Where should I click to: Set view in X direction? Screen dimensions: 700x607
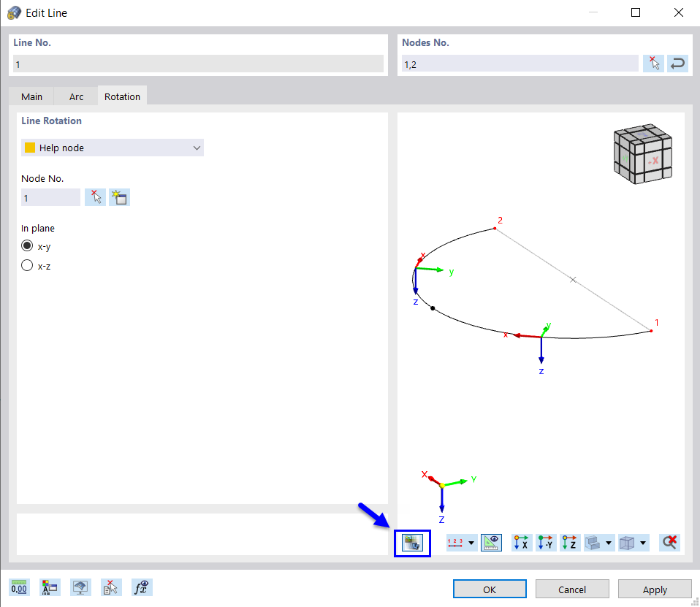click(x=521, y=542)
